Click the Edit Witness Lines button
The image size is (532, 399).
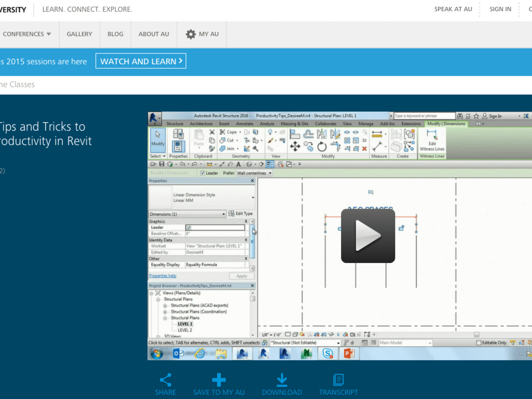click(432, 140)
